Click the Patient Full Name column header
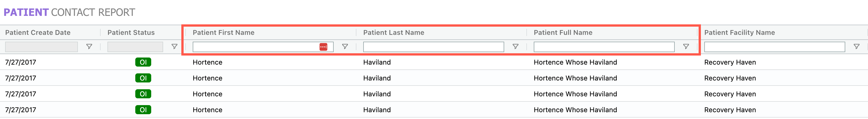Screen dimensions: 868x119 coord(563,33)
